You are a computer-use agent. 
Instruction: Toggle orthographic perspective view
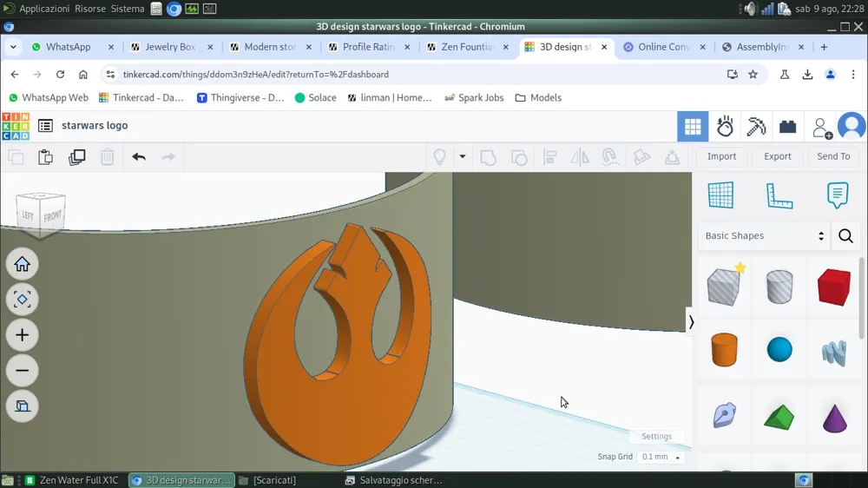23,406
